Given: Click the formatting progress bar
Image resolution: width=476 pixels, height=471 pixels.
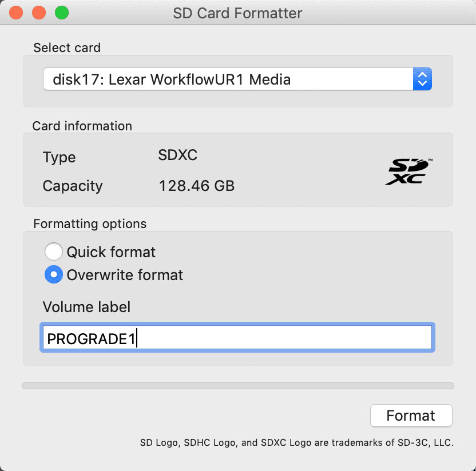Looking at the screenshot, I should pos(237,386).
